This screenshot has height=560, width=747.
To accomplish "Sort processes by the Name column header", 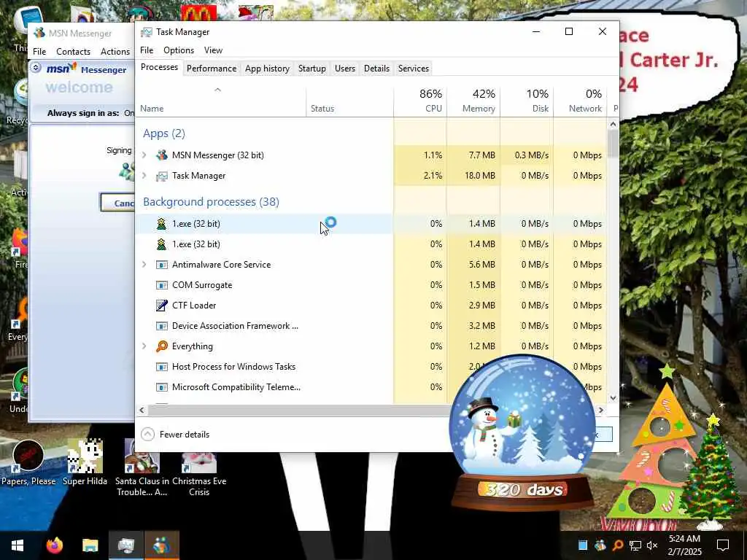I will tap(220, 101).
